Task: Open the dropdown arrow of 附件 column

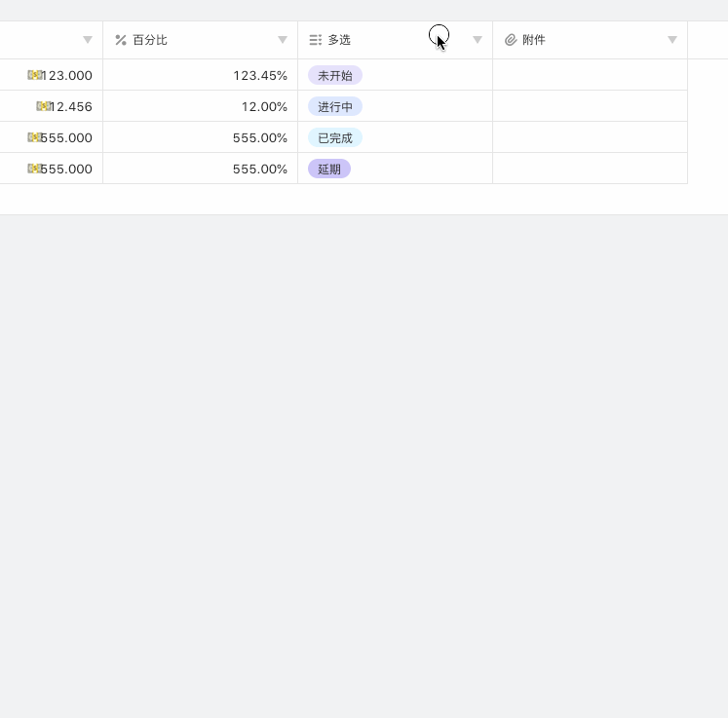Action: tap(672, 40)
